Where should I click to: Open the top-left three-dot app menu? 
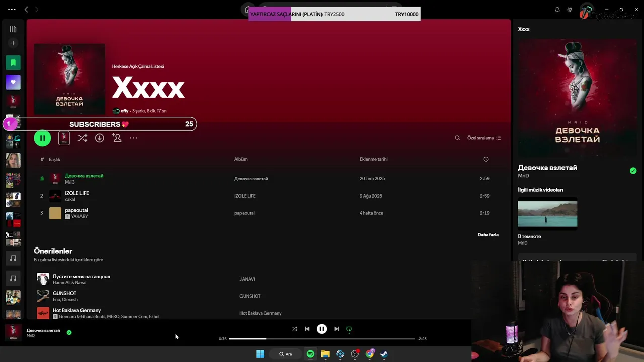pos(12,9)
